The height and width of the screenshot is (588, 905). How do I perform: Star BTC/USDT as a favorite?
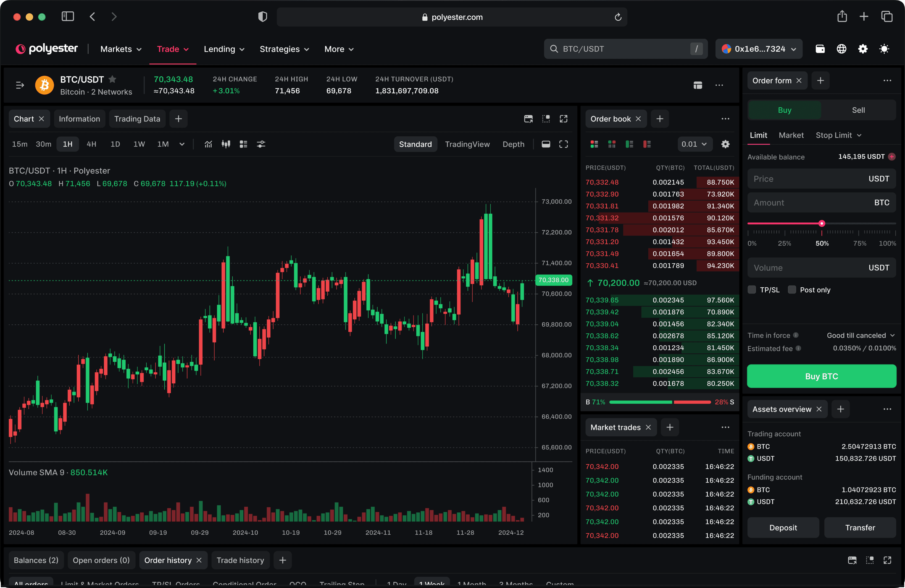coord(112,79)
